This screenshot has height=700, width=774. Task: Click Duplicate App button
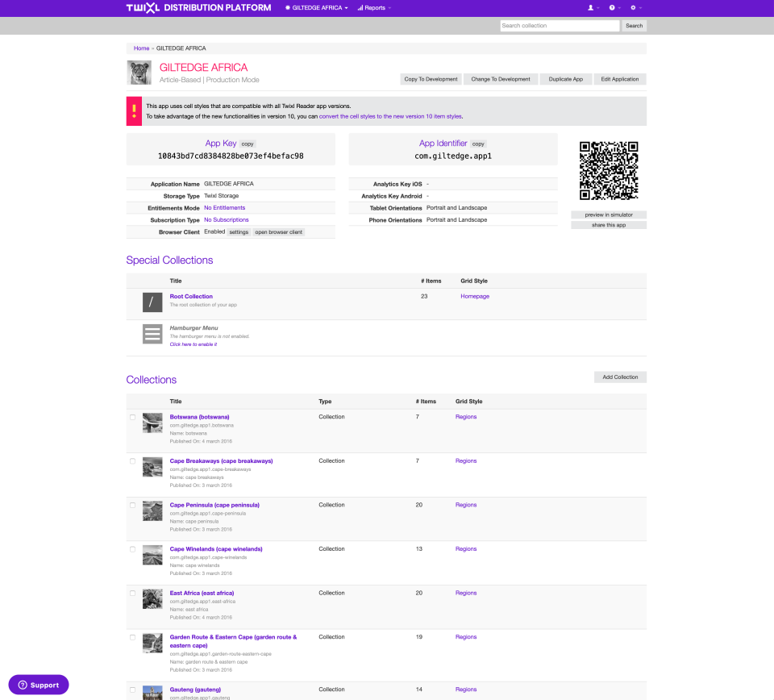coord(565,79)
